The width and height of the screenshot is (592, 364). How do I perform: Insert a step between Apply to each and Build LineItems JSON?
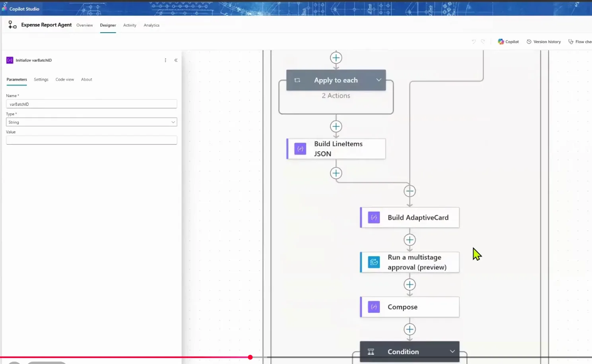[336, 126]
